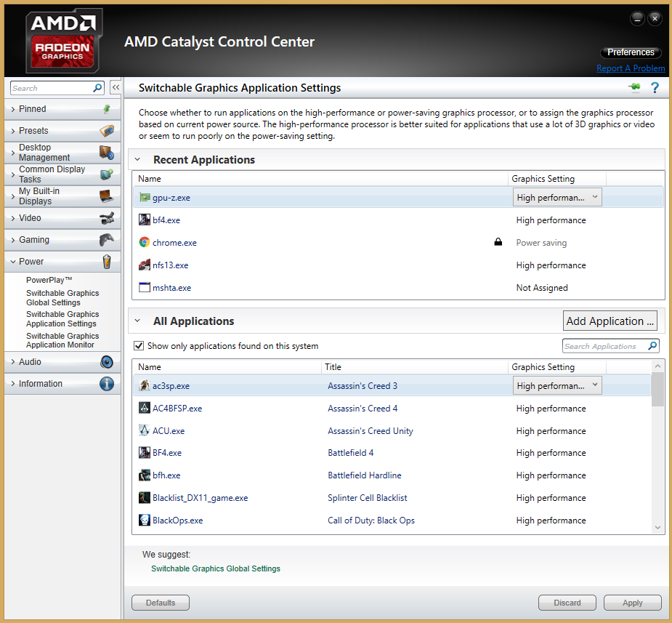672x623 pixels.
Task: Uncheck Show only applications found on system
Action: point(139,346)
